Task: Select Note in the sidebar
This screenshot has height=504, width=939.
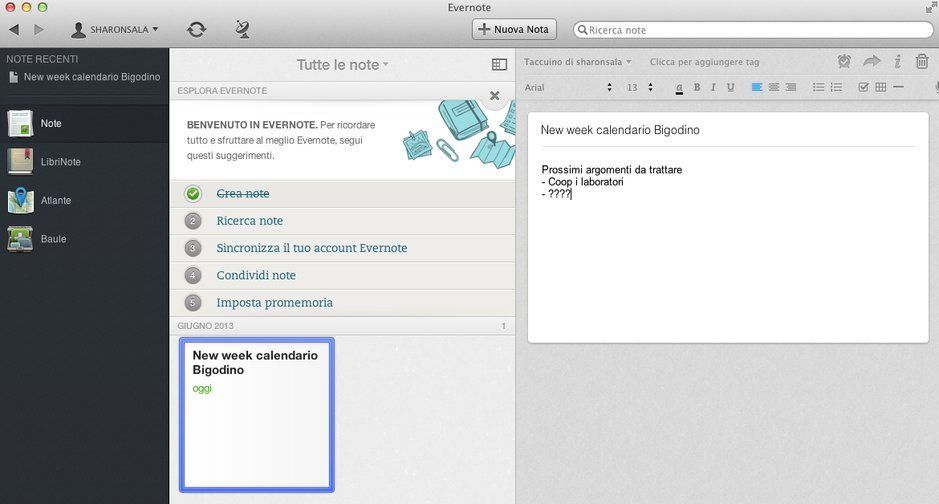Action: (x=84, y=123)
